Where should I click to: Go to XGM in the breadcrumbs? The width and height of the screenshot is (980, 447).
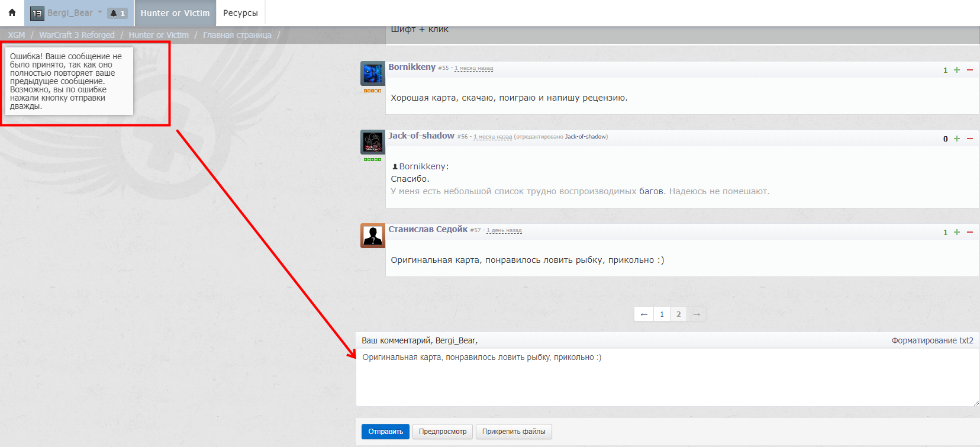17,35
